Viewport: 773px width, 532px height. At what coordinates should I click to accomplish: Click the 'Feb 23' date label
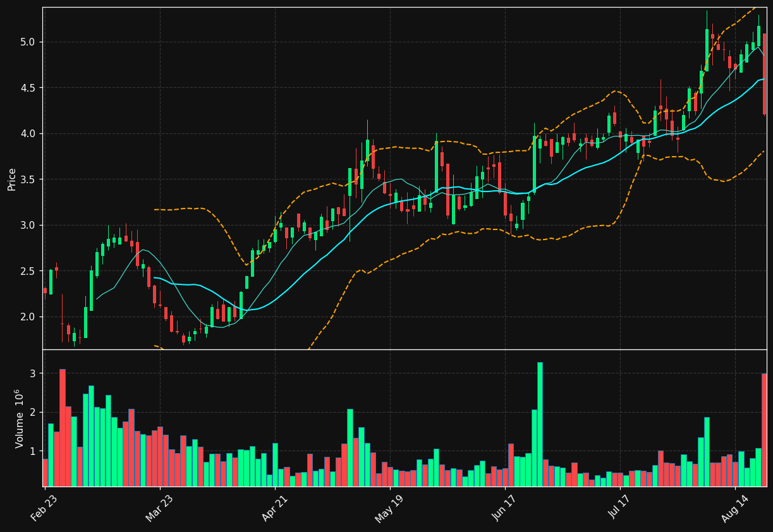(44, 508)
